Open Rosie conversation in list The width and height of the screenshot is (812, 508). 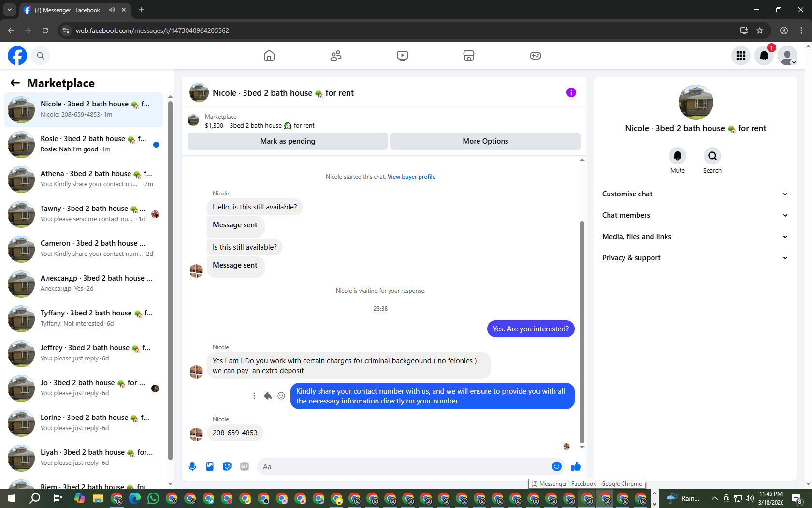[x=83, y=145]
